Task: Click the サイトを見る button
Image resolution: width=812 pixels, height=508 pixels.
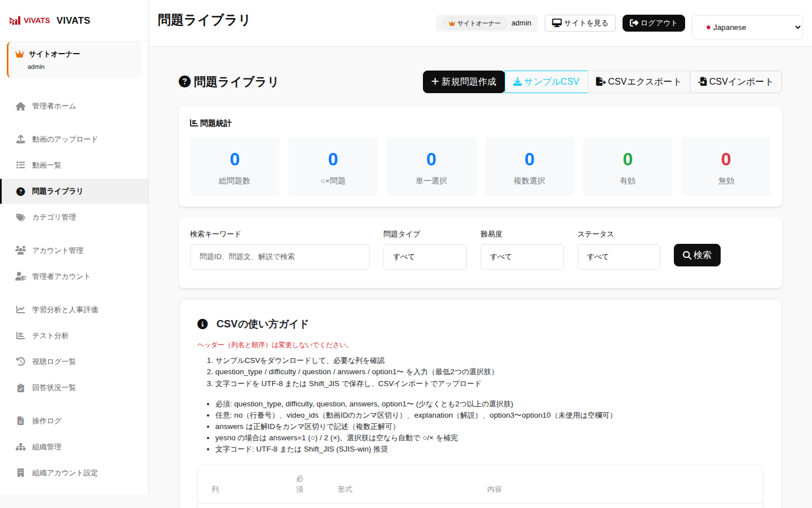Action: tap(580, 23)
